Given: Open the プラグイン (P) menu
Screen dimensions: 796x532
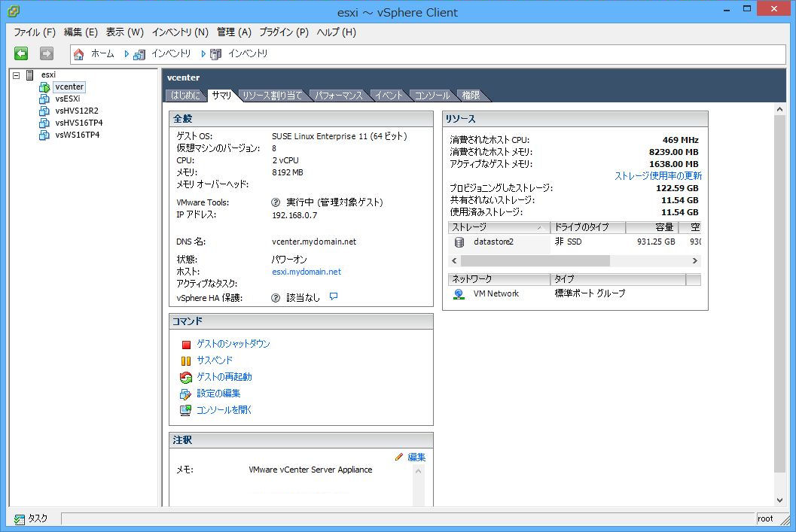Looking at the screenshot, I should coord(285,32).
